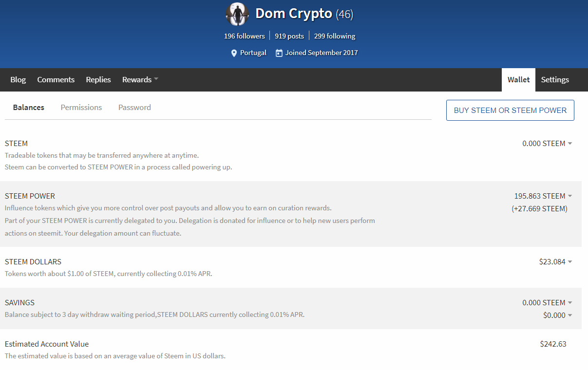Click the calendar icon beside Joined September 2017
This screenshot has width=588, height=370.
pyautogui.click(x=279, y=53)
